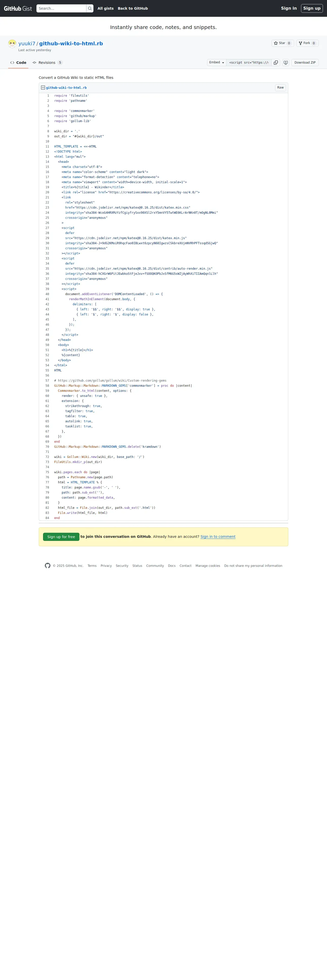Click the fork count badge
Image resolution: width=327 pixels, height=980 pixels.
pyautogui.click(x=314, y=43)
